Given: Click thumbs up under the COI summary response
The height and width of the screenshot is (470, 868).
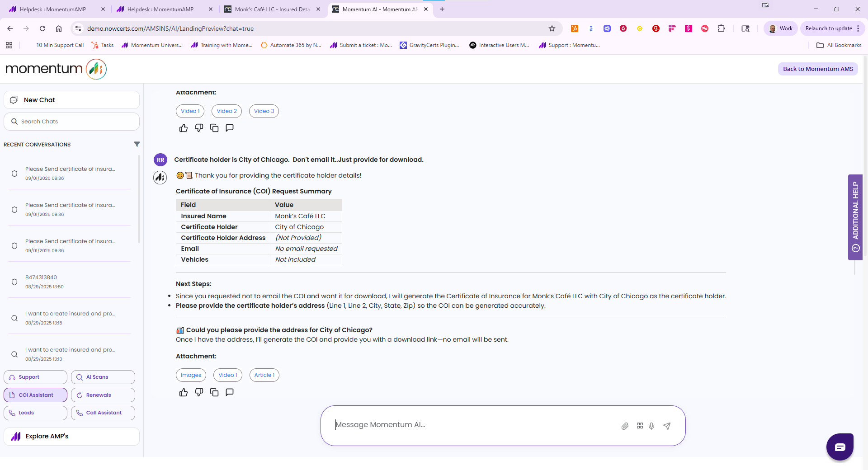Looking at the screenshot, I should 183,392.
